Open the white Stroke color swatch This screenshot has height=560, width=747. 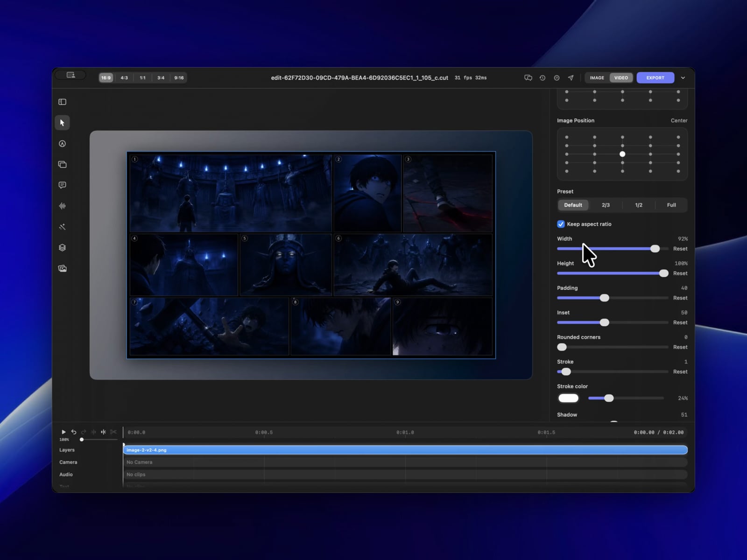click(568, 398)
